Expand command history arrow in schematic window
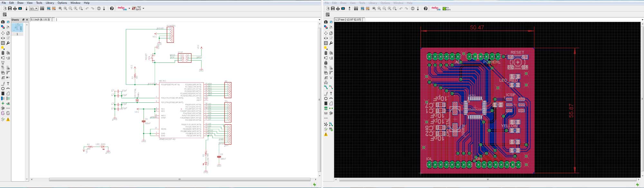Viewport: 644px width, 188px height. click(319, 20)
